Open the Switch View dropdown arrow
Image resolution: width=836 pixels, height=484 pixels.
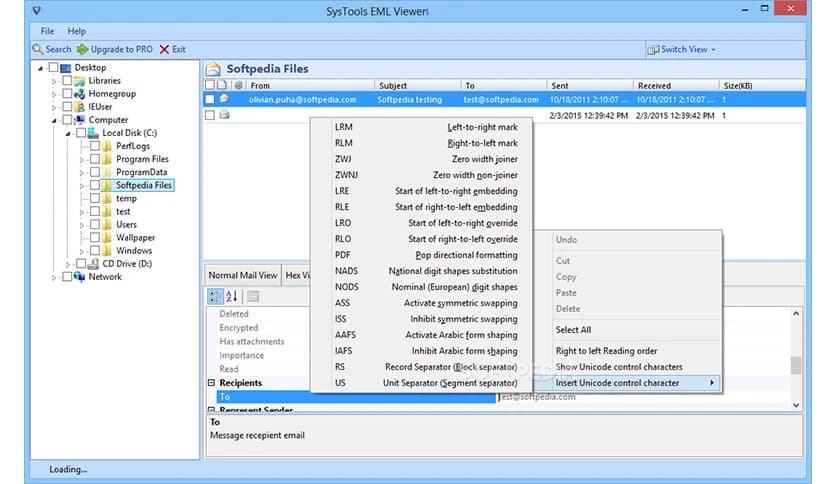[713, 50]
